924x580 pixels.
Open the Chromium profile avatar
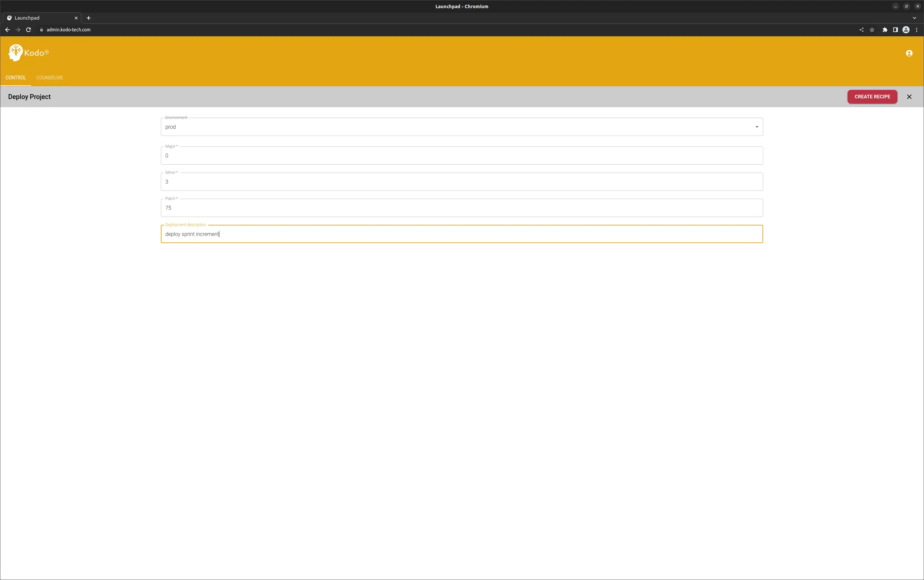(906, 29)
